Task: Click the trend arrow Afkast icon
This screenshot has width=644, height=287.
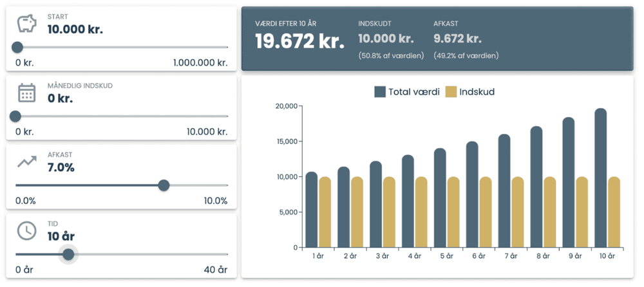Action: coord(26,162)
